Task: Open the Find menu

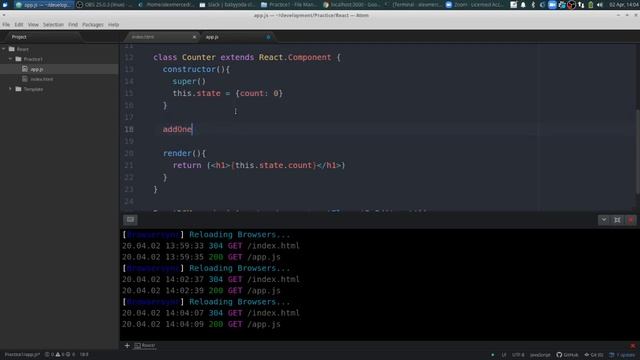Action: click(x=73, y=25)
